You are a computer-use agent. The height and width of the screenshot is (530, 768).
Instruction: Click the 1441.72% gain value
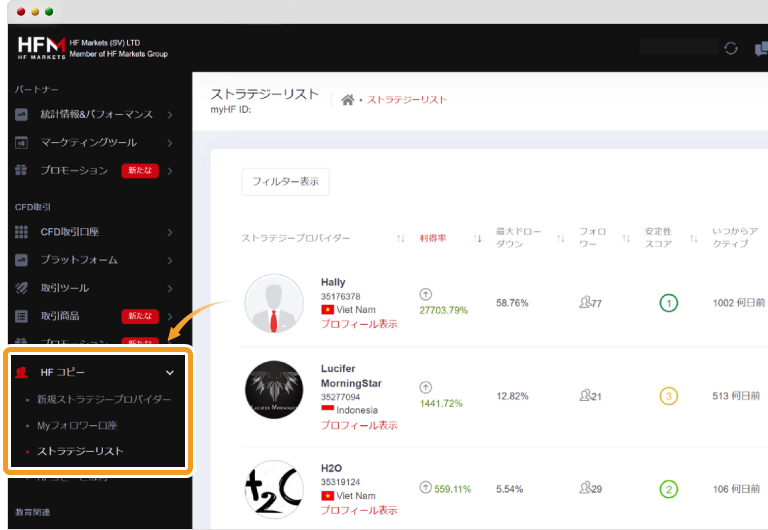[x=441, y=404]
